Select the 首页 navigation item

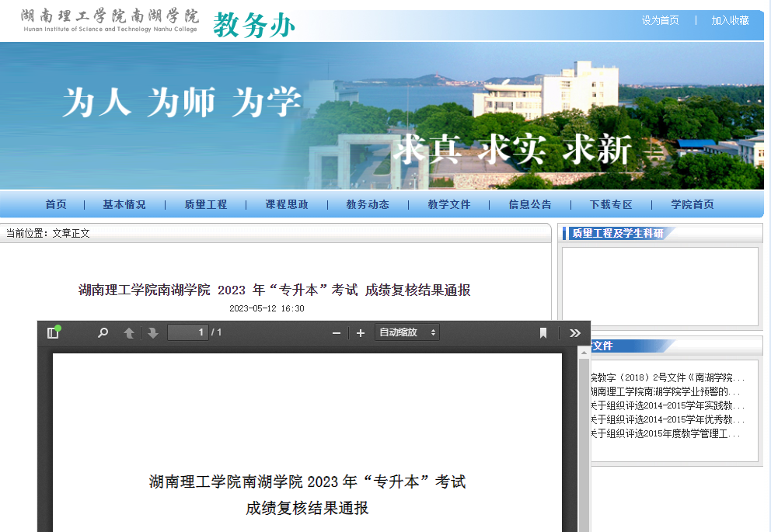(x=55, y=204)
